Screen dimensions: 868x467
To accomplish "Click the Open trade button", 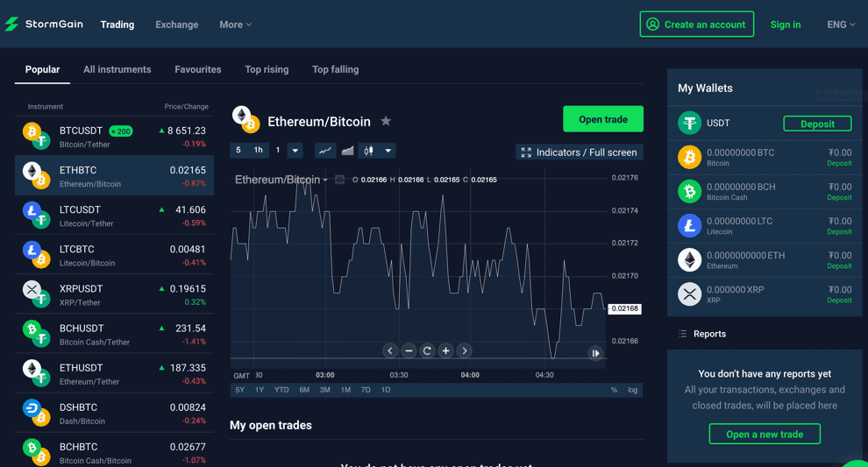I will coord(603,119).
